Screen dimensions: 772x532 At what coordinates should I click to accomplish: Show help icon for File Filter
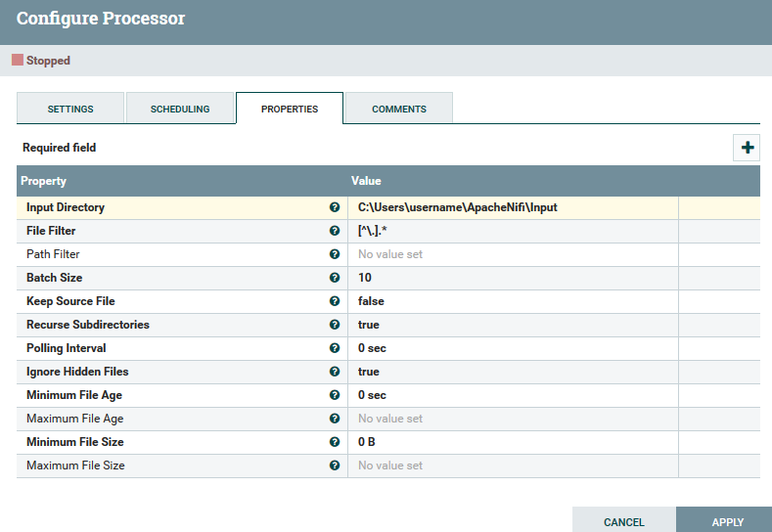[x=335, y=231]
